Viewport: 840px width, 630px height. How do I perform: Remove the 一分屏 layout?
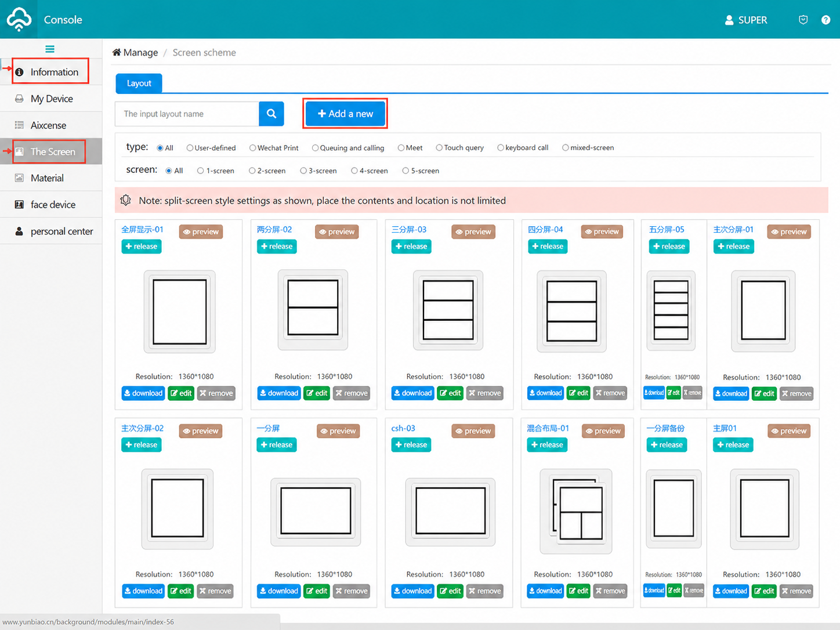pyautogui.click(x=352, y=591)
